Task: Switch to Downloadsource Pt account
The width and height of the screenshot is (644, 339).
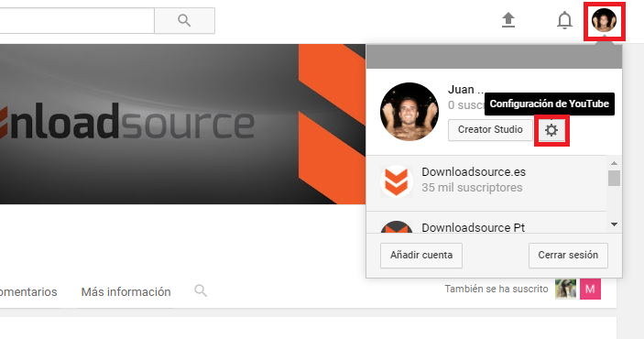Action: click(x=486, y=224)
